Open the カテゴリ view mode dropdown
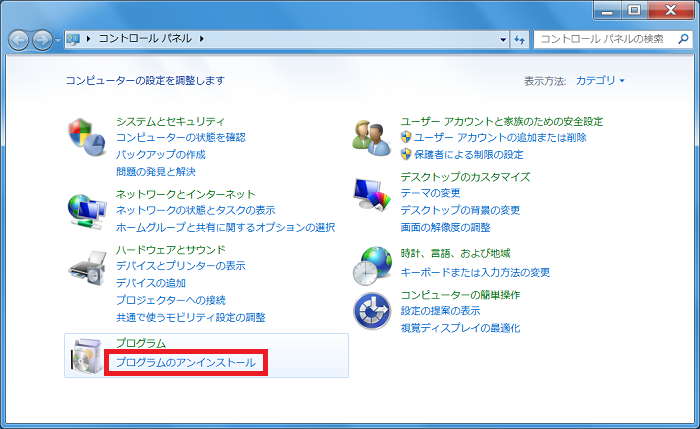 [x=600, y=80]
